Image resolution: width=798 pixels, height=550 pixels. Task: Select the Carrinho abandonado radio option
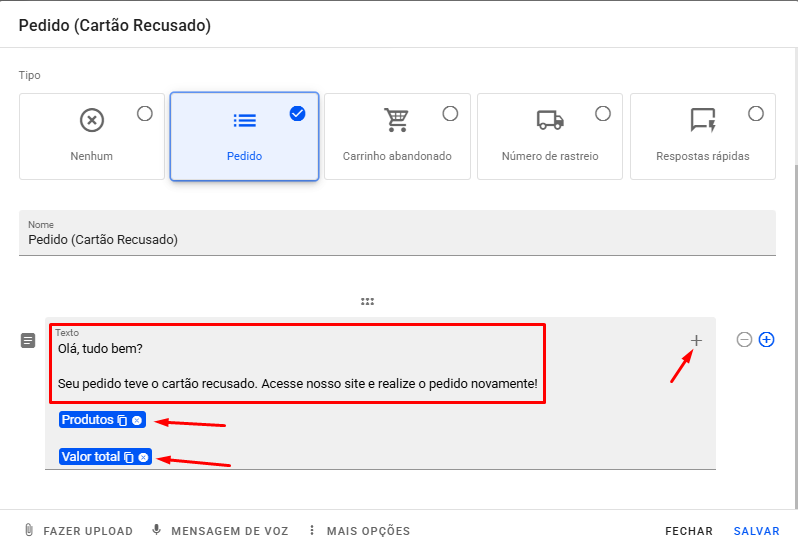click(x=450, y=114)
